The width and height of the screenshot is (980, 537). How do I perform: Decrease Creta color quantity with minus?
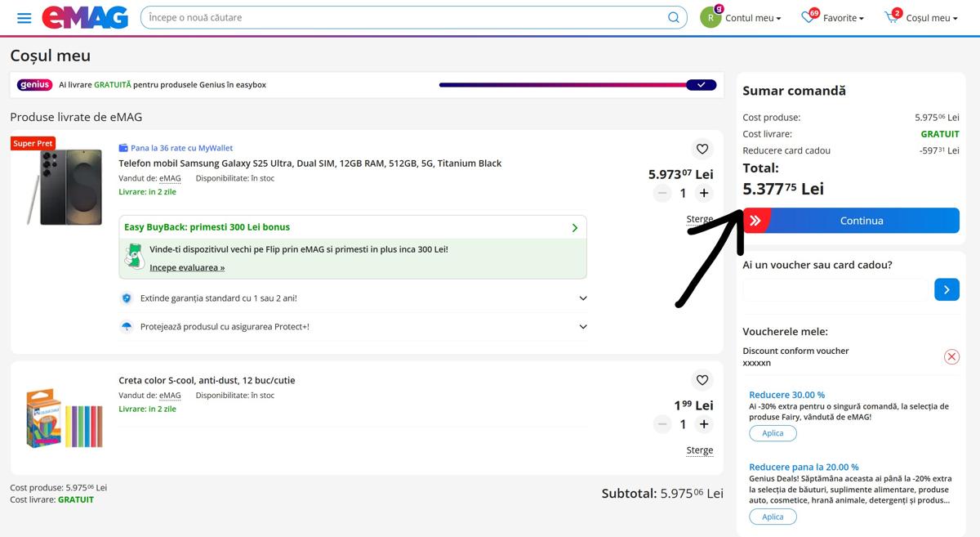pos(662,424)
